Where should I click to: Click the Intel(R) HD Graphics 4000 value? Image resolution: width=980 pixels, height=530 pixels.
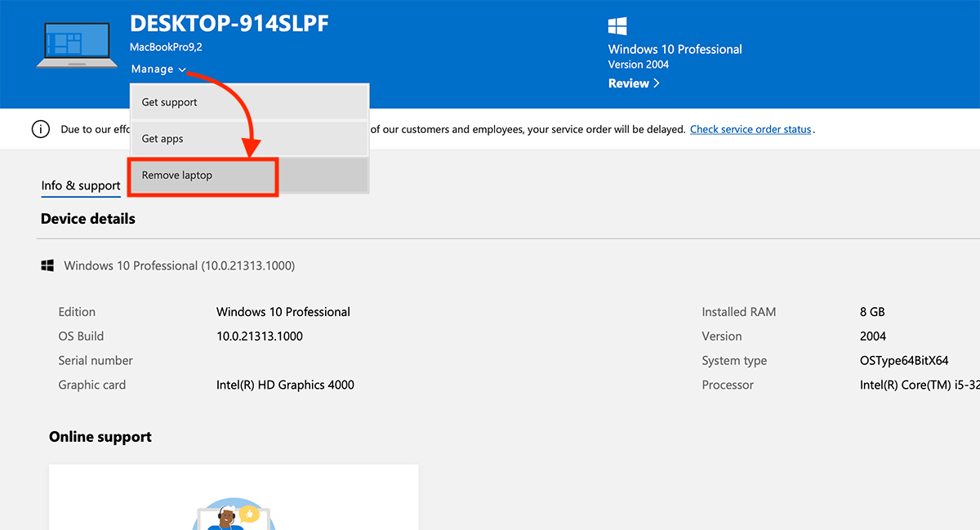(285, 385)
